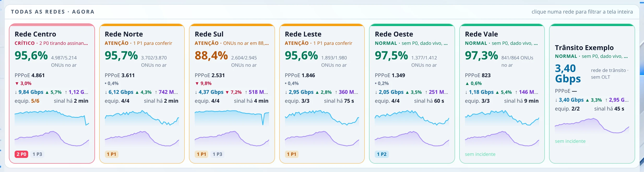Click the 0,6% PPPoE rise in Rede Vale
The height and width of the screenshot is (172, 644).
coord(473,83)
